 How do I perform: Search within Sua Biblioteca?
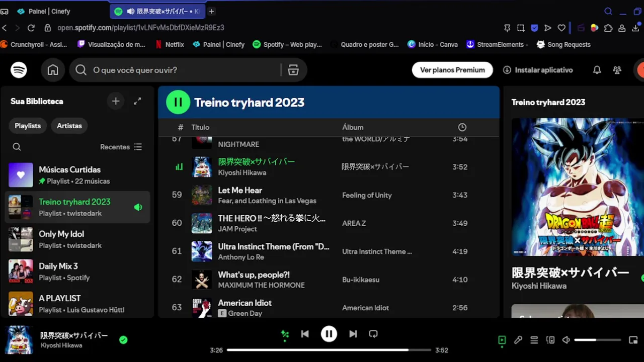coord(17,147)
